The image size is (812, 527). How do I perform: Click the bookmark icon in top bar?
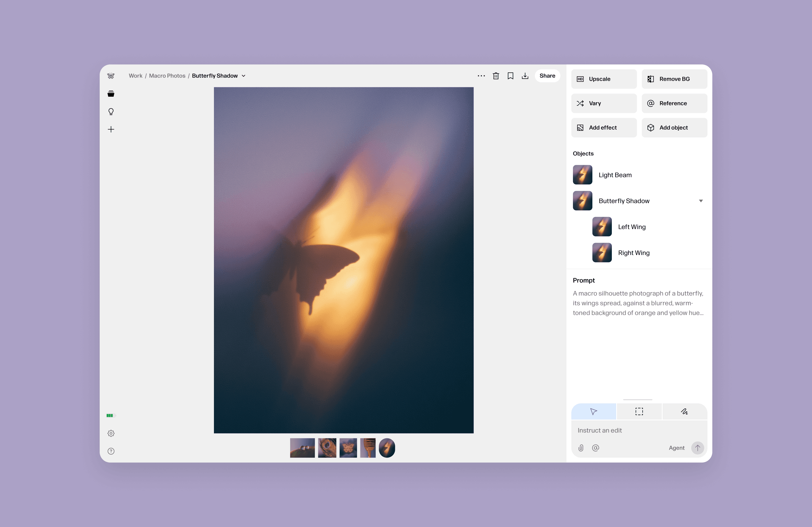pyautogui.click(x=510, y=76)
